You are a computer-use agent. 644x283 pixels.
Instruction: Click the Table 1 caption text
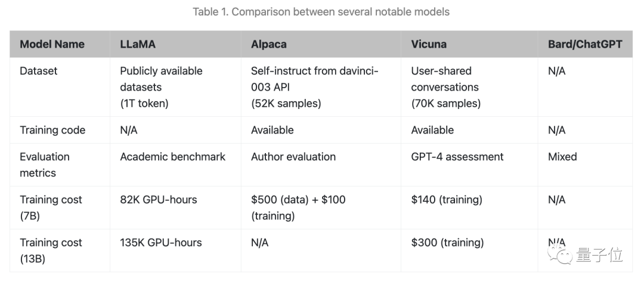tap(321, 12)
